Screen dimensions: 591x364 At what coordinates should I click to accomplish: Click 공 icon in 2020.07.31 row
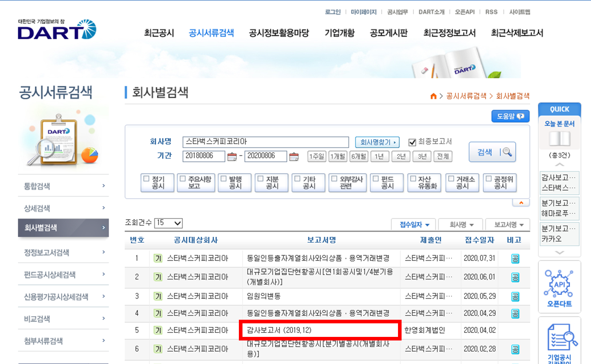pyautogui.click(x=515, y=259)
